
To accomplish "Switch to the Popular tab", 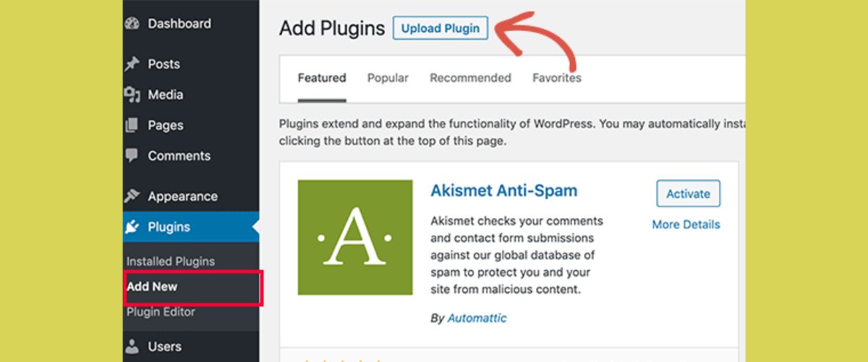I will click(x=388, y=78).
